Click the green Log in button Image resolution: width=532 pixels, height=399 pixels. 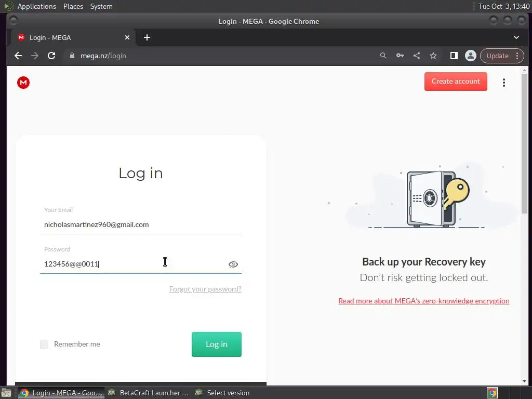217,344
